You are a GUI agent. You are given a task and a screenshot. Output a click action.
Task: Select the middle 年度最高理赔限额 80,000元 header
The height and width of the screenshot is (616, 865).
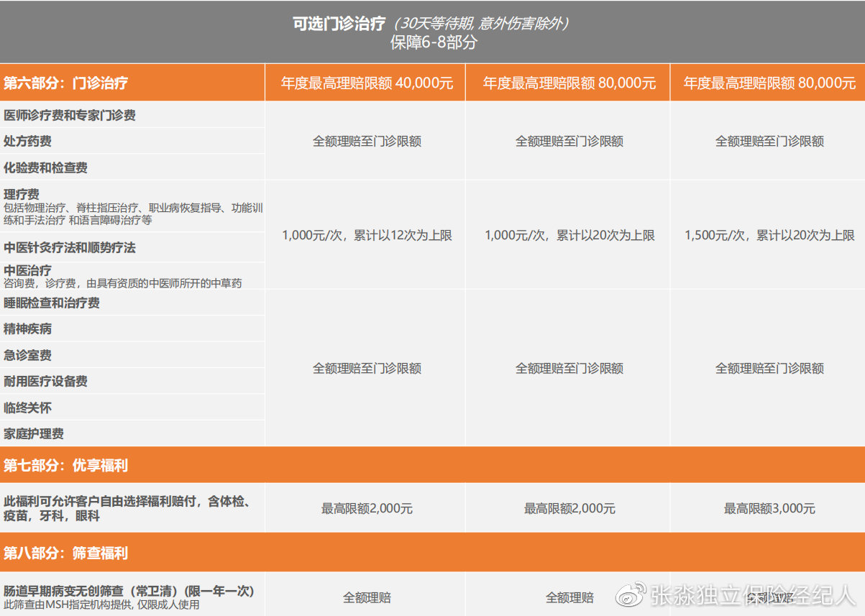(x=567, y=82)
